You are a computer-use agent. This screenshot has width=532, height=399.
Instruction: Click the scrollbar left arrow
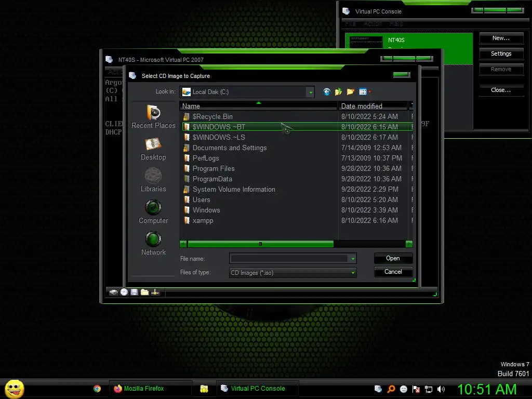(183, 244)
